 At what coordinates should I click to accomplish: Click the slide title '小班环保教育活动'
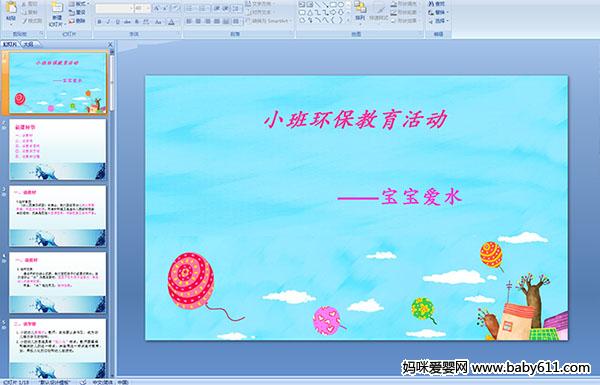[355, 119]
